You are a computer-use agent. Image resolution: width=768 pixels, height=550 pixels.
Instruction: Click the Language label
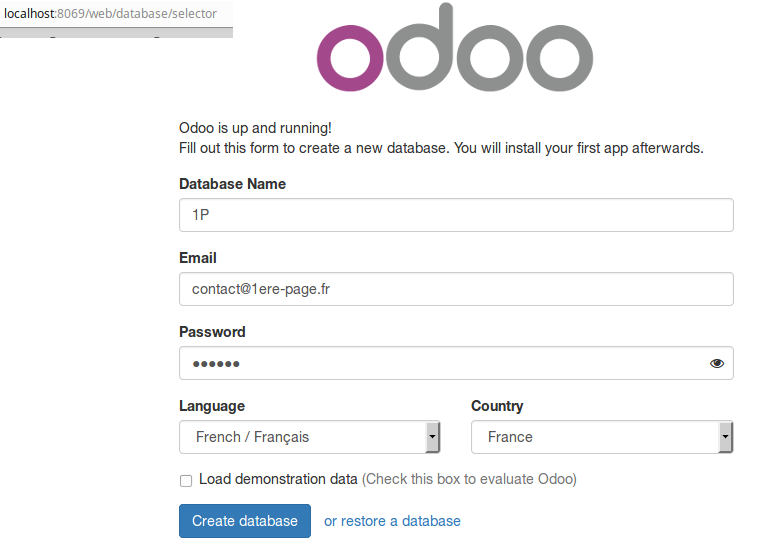[212, 406]
